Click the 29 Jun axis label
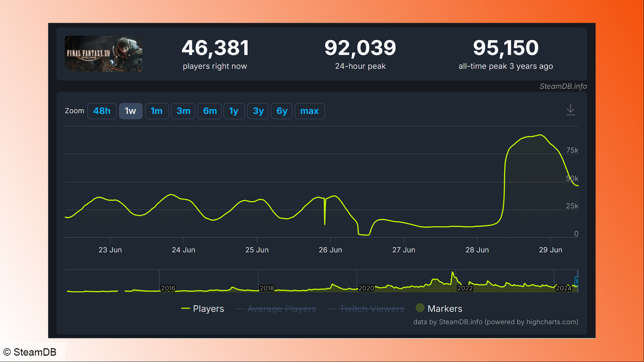644x362 pixels. (550, 250)
